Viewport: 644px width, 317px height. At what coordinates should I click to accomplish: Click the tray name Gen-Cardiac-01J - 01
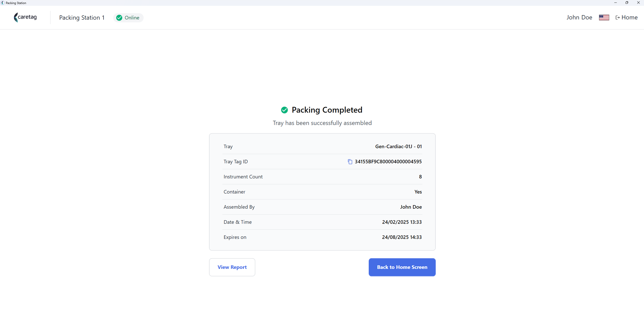(398, 146)
